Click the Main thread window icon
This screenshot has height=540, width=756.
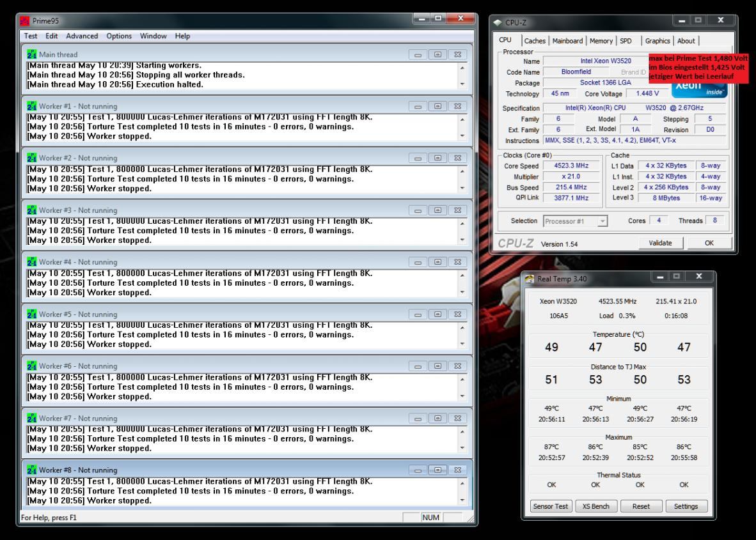point(32,54)
